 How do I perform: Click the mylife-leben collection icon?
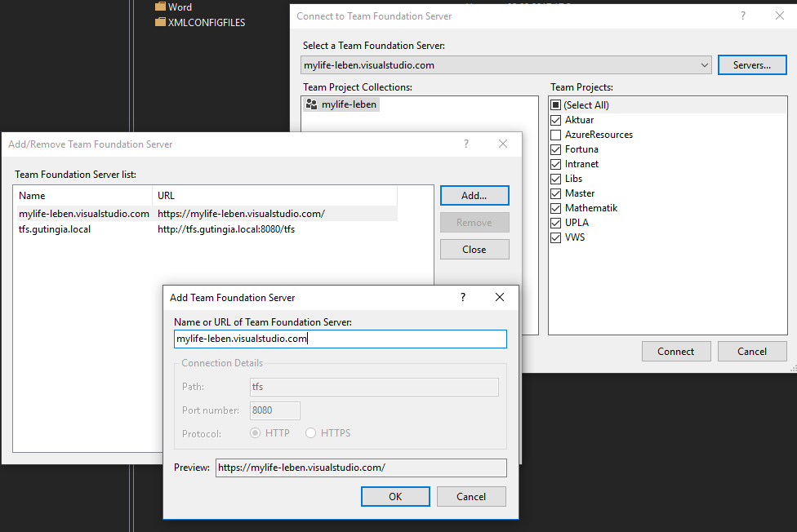311,104
